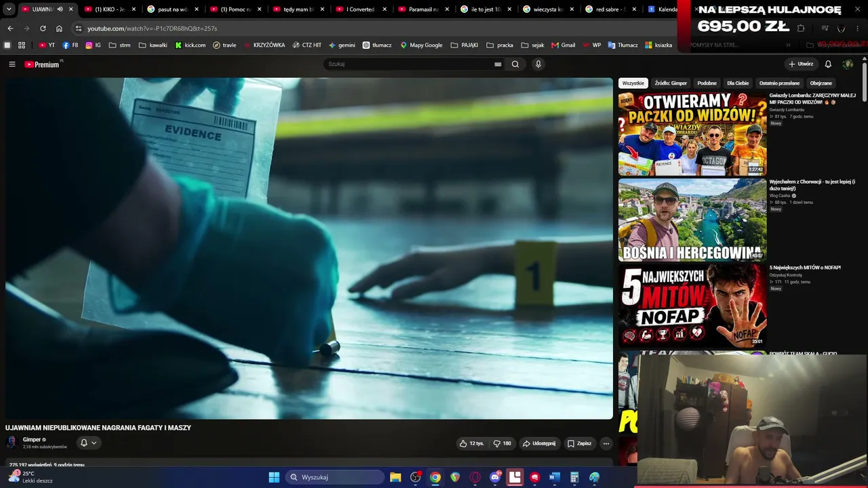Click the browser back arrow
Screen dimensions: 868x488
(10, 28)
